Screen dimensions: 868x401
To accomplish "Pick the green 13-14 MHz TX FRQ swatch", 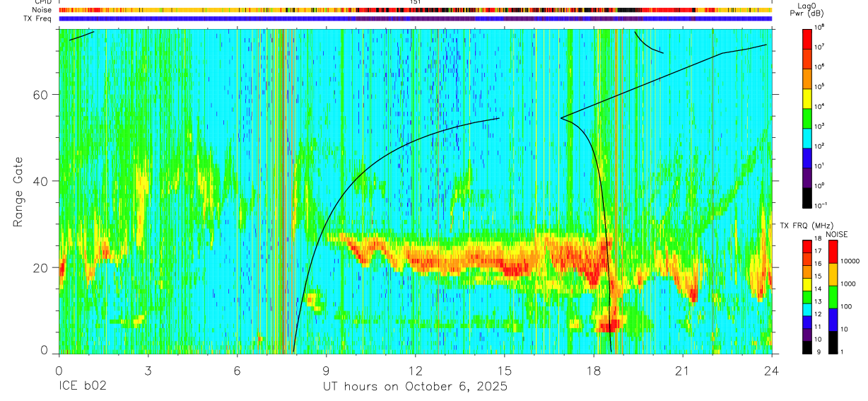I will (807, 296).
